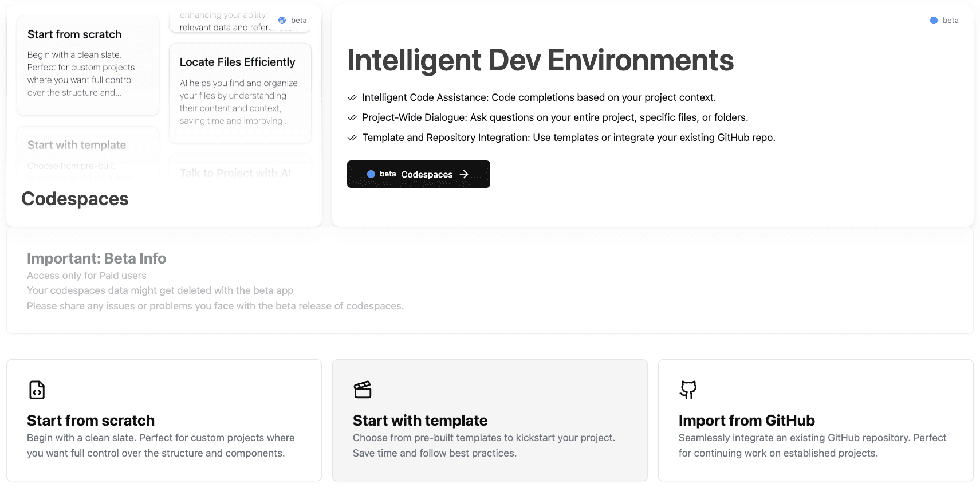
Task: Click the Project-Wide Dialogue feature text
Action: pos(555,117)
